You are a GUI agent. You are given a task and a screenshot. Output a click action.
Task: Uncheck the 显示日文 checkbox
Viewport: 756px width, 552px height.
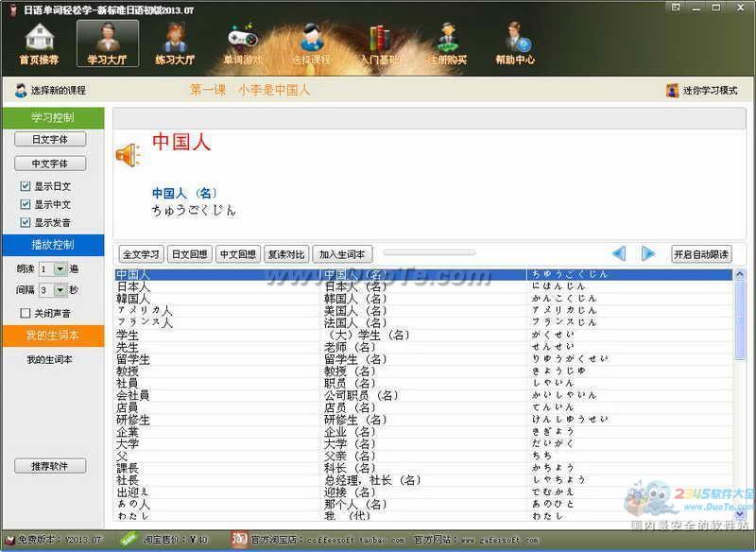(x=26, y=187)
